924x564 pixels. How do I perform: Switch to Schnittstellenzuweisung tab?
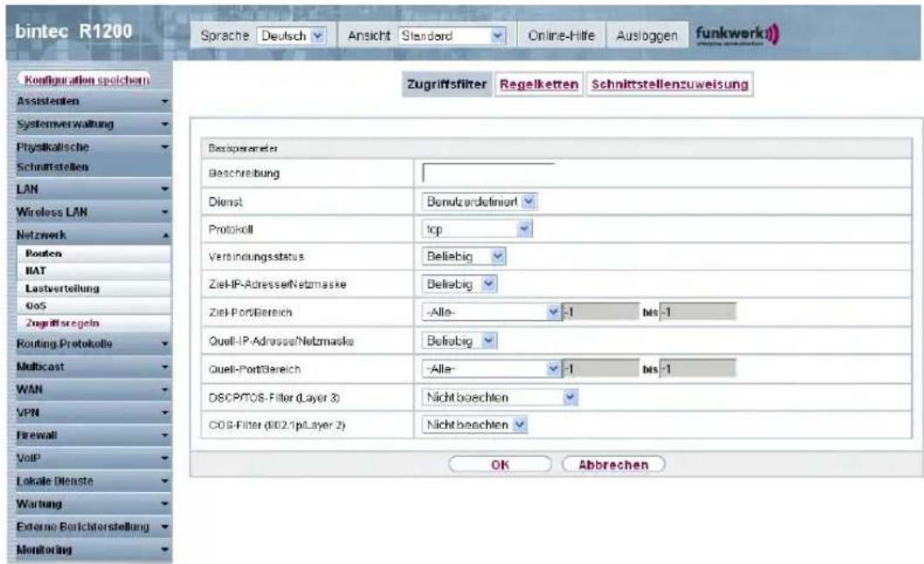tap(670, 84)
